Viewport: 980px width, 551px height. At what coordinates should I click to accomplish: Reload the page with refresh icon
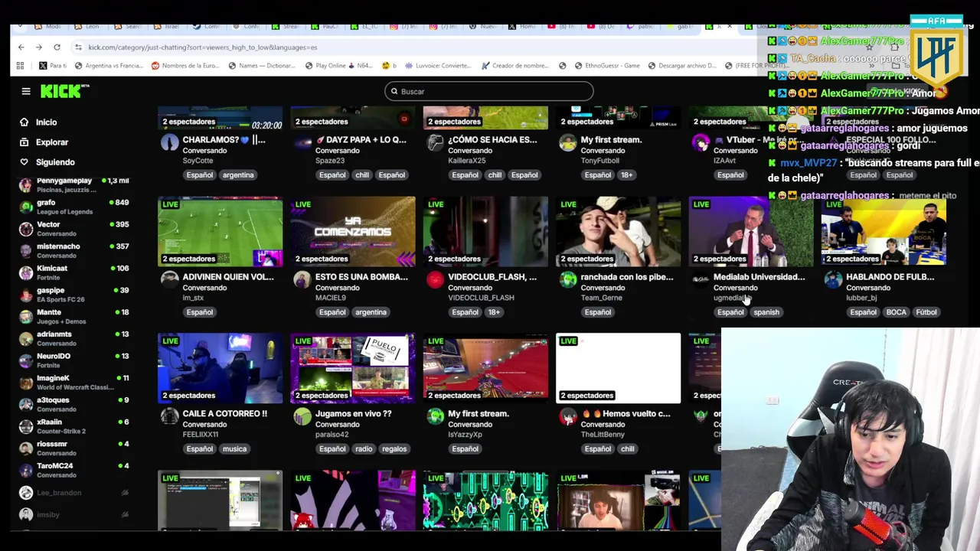[x=57, y=47]
